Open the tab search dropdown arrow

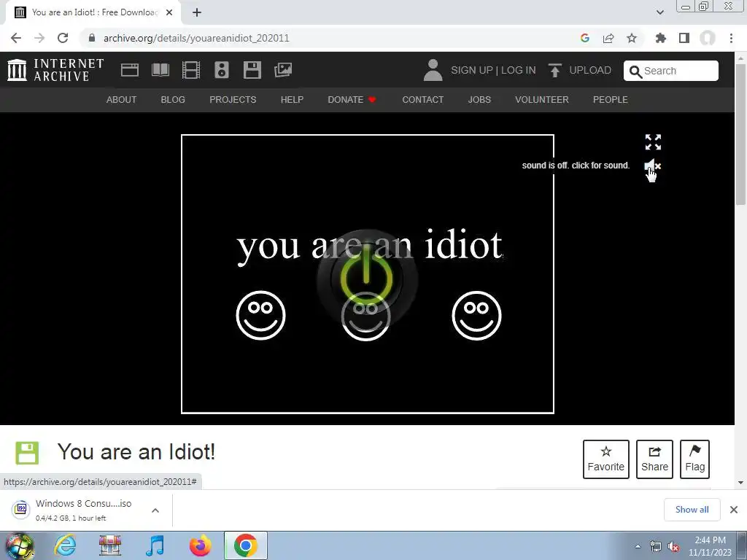tap(659, 12)
